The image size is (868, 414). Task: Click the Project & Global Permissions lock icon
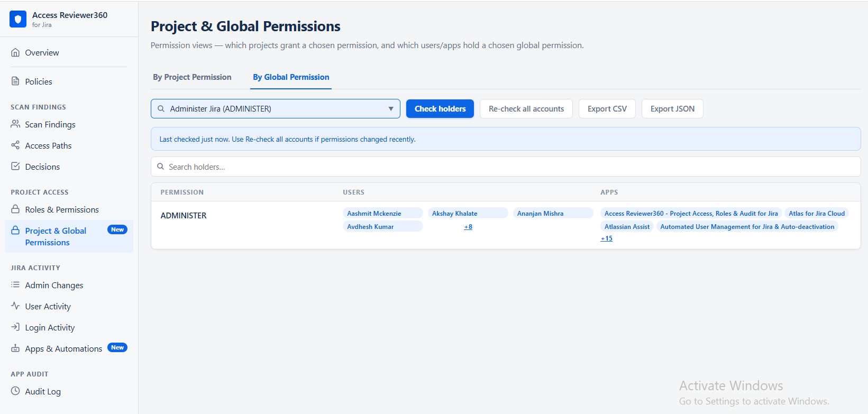tap(15, 231)
